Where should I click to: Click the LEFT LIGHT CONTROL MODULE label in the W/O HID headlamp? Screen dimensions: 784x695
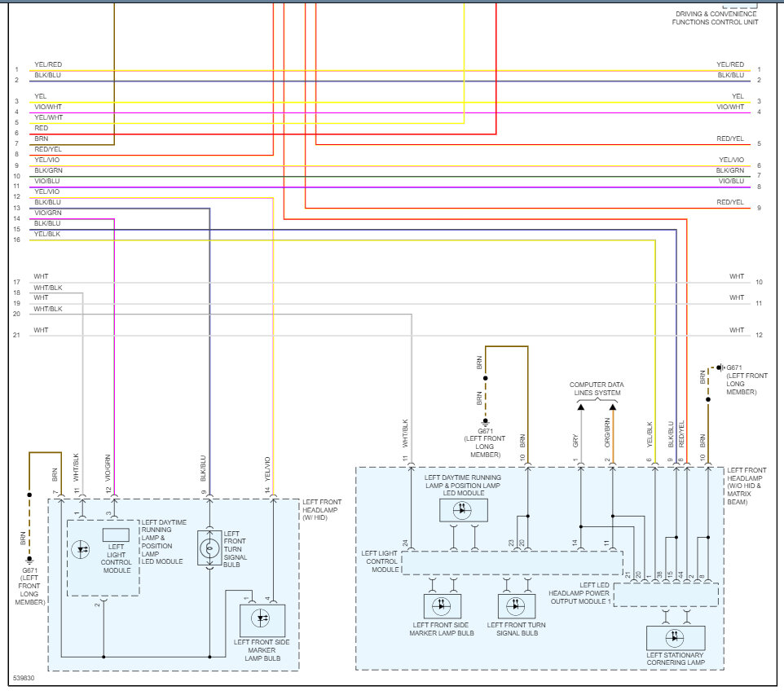click(380, 561)
